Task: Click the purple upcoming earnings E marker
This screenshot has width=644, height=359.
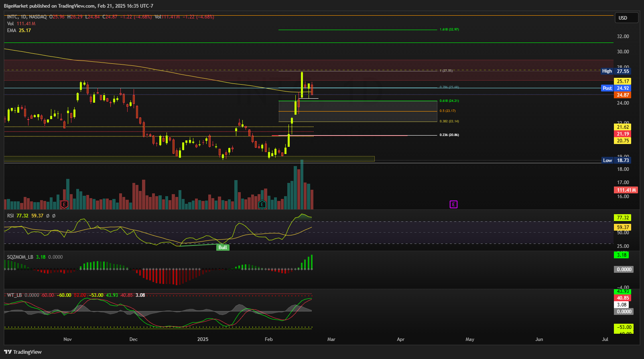Action: tap(453, 205)
